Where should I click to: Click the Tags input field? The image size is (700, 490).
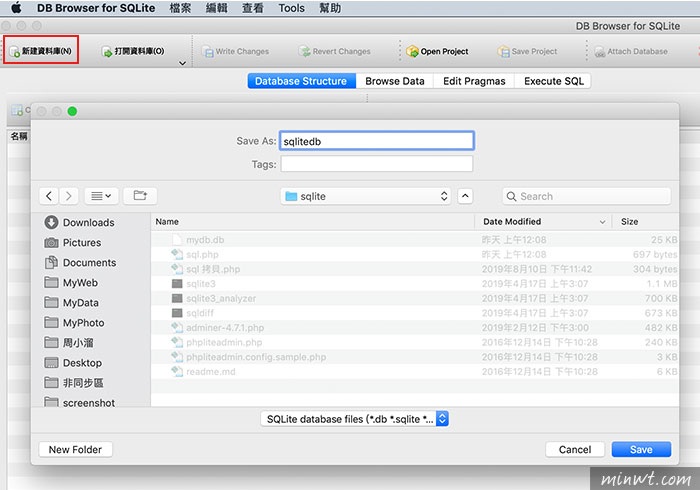click(x=376, y=164)
